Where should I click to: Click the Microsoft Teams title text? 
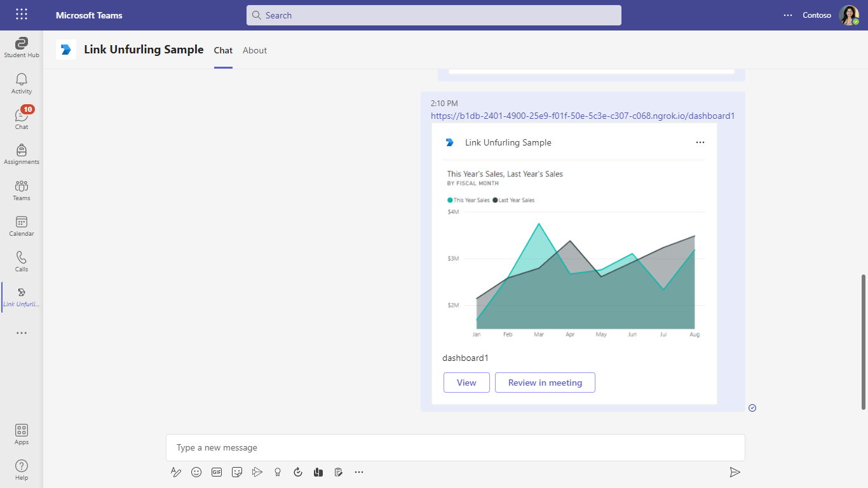89,15
